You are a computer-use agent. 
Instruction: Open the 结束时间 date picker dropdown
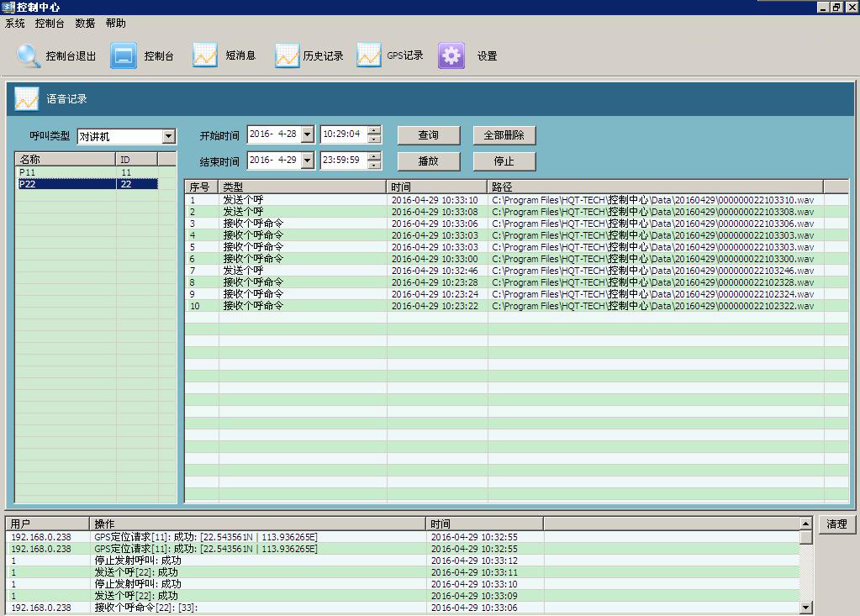[x=308, y=160]
